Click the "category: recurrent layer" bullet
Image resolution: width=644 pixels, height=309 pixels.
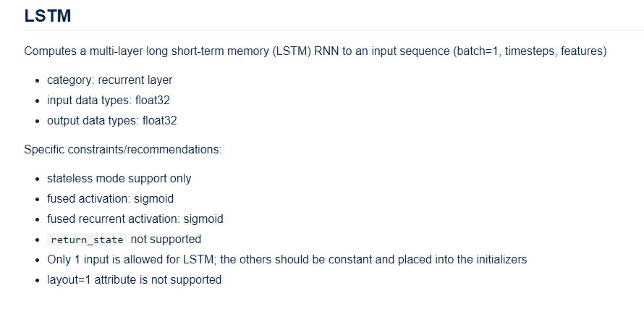[x=109, y=80]
